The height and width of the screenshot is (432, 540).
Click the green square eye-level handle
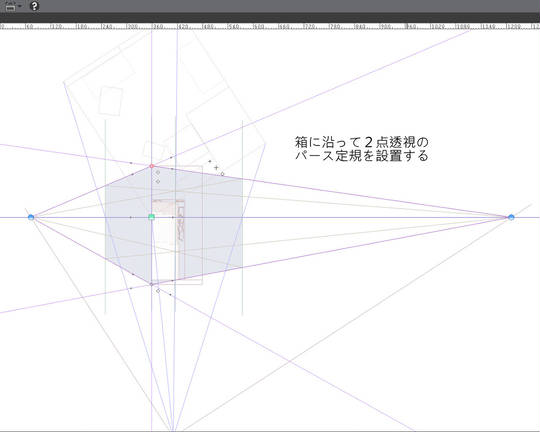click(x=151, y=217)
